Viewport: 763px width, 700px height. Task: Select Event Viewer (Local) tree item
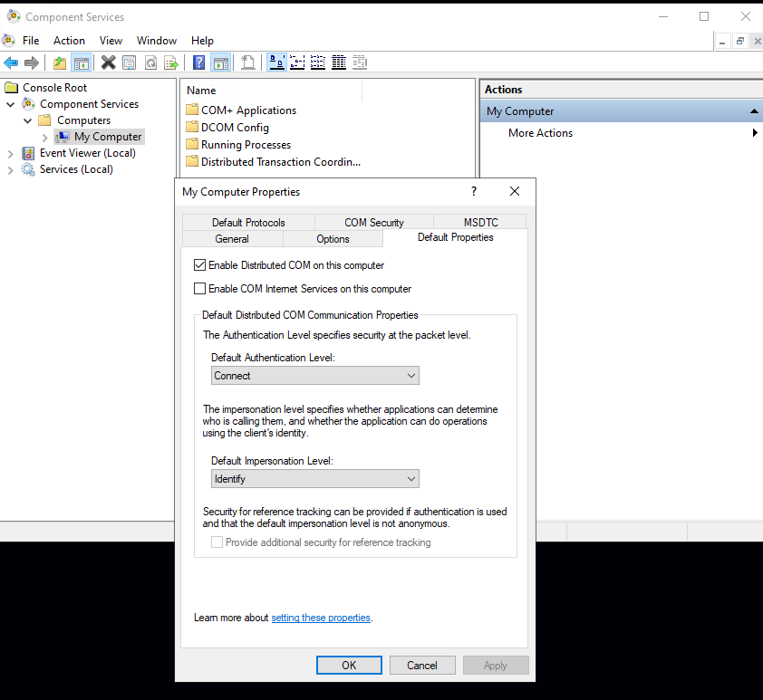pos(88,153)
